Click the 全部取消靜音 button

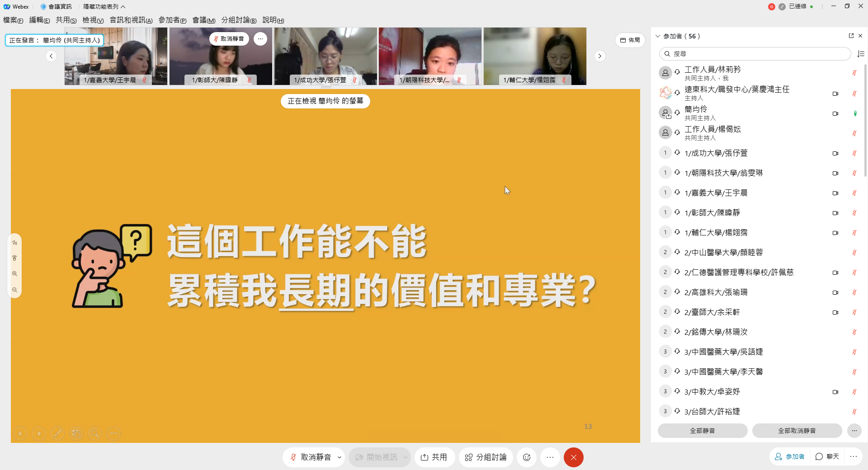pyautogui.click(x=797, y=431)
